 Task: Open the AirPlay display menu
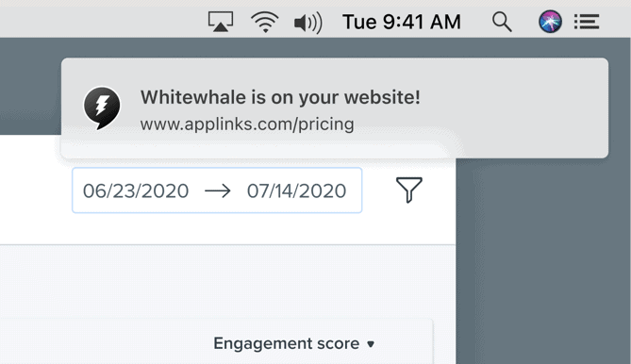pos(221,22)
